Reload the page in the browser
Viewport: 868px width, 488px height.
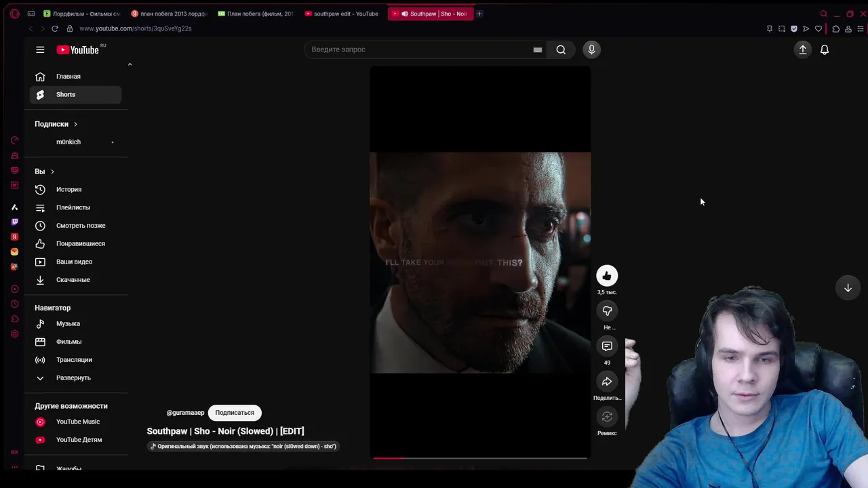pos(55,28)
